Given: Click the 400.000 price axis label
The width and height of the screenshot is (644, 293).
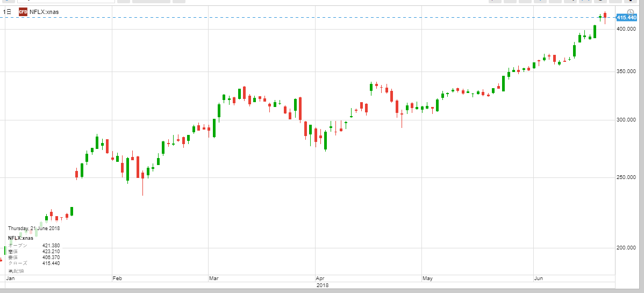Looking at the screenshot, I should point(627,29).
